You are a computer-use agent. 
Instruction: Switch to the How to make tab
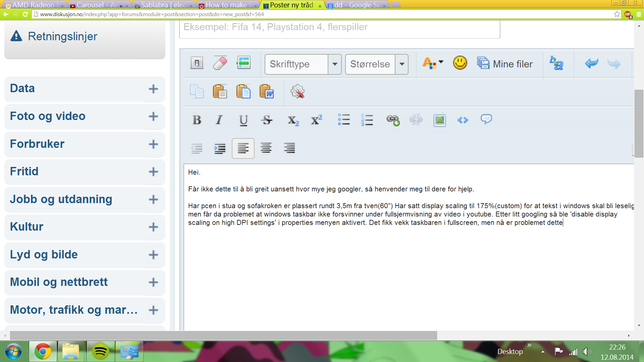click(226, 5)
